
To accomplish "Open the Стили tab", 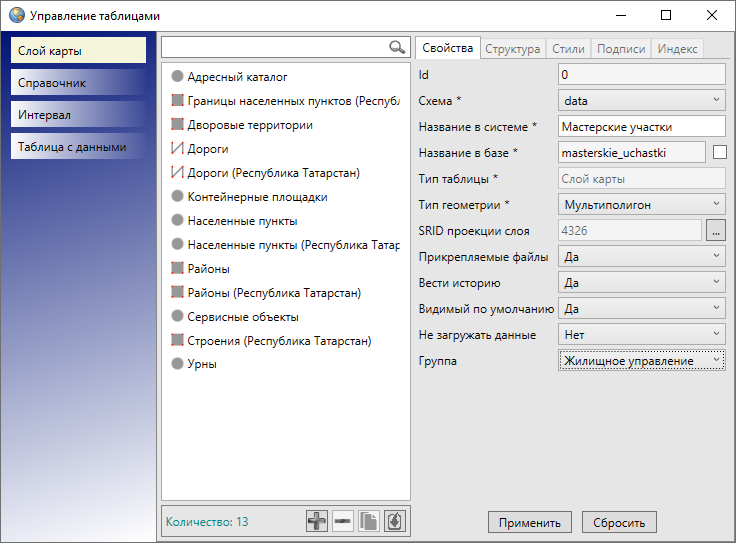I will click(568, 48).
